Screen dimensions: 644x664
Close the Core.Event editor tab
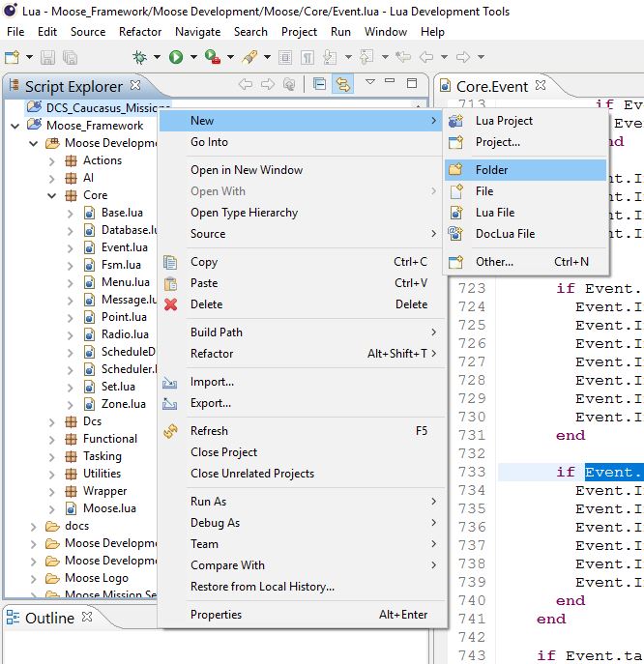pos(541,86)
